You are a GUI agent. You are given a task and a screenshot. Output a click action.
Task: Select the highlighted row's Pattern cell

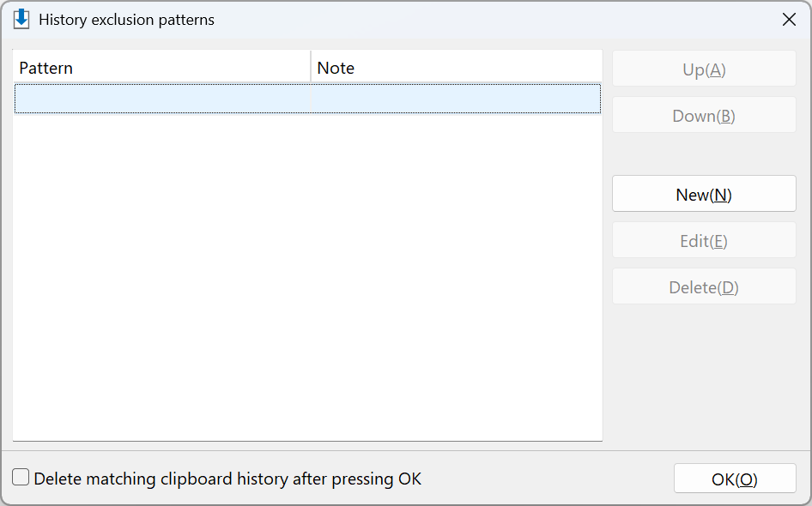tap(162, 99)
